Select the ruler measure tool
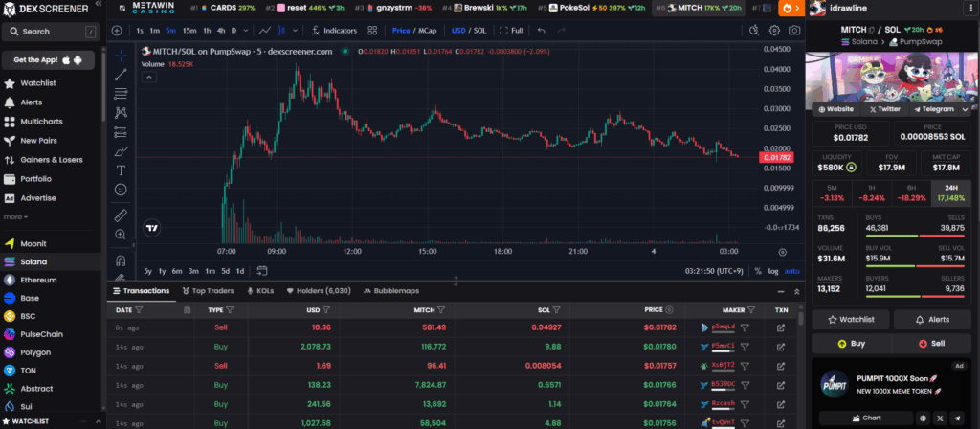Image resolution: width=980 pixels, height=429 pixels. tap(121, 215)
